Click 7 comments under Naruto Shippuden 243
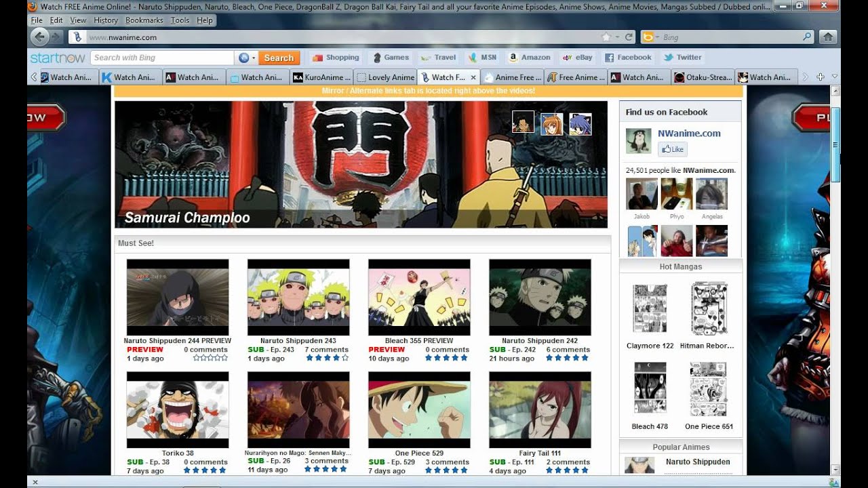868x488 pixels. (326, 350)
